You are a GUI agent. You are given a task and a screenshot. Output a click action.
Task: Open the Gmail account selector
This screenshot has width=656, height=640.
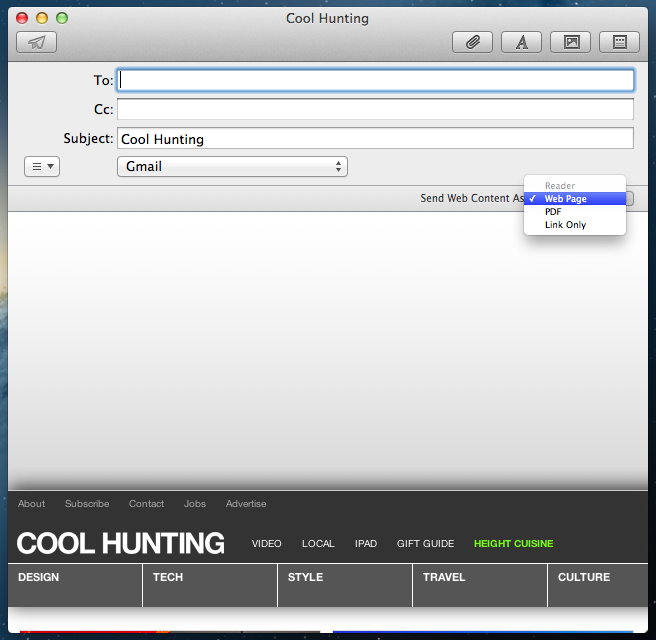(232, 166)
